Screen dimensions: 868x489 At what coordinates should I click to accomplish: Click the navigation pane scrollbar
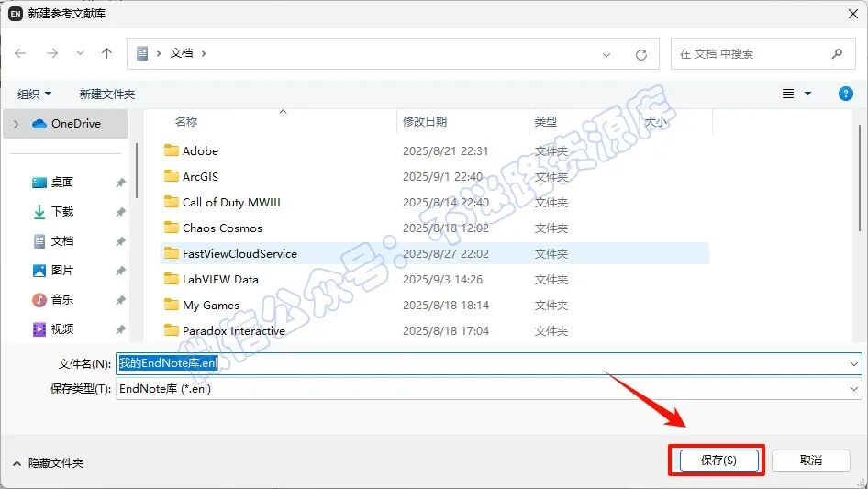click(136, 170)
